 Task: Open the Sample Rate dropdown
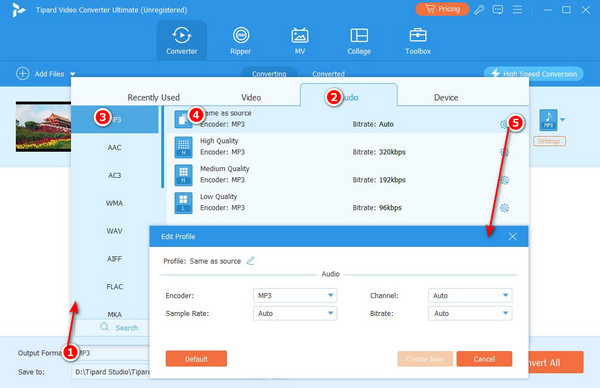[295, 313]
